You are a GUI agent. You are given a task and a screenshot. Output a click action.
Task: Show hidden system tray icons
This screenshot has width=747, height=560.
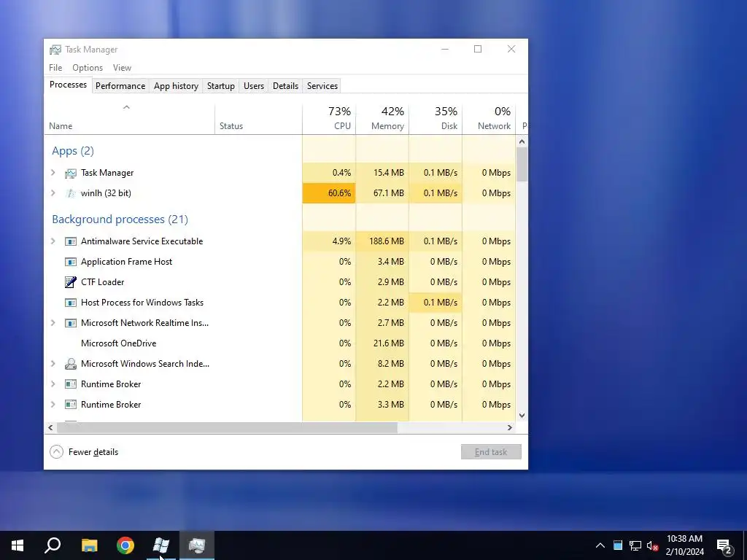tap(600, 545)
